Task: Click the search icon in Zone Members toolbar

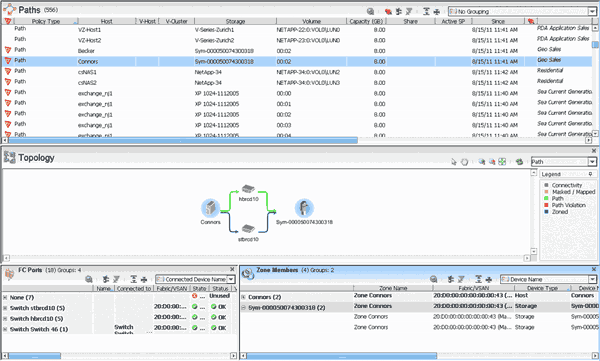Action: coord(434,279)
